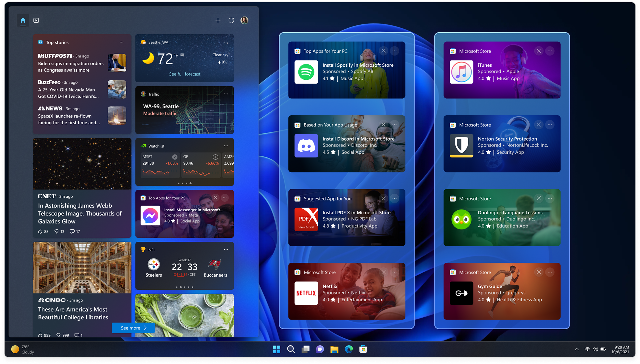Add GE stock with plus icon
The image size is (640, 364).
(x=216, y=157)
